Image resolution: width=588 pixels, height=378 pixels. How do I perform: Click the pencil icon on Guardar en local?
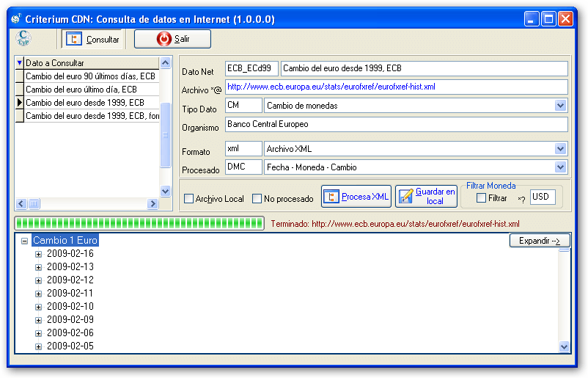[405, 196]
